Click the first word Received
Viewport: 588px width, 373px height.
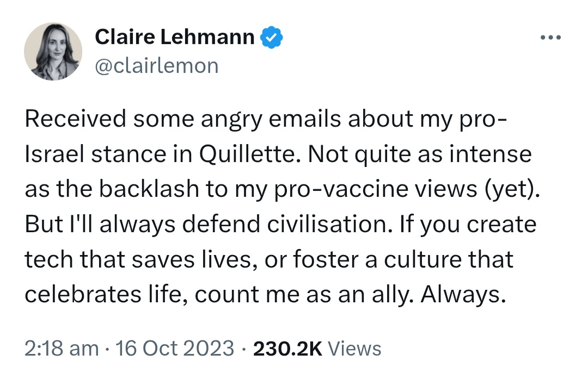click(75, 119)
